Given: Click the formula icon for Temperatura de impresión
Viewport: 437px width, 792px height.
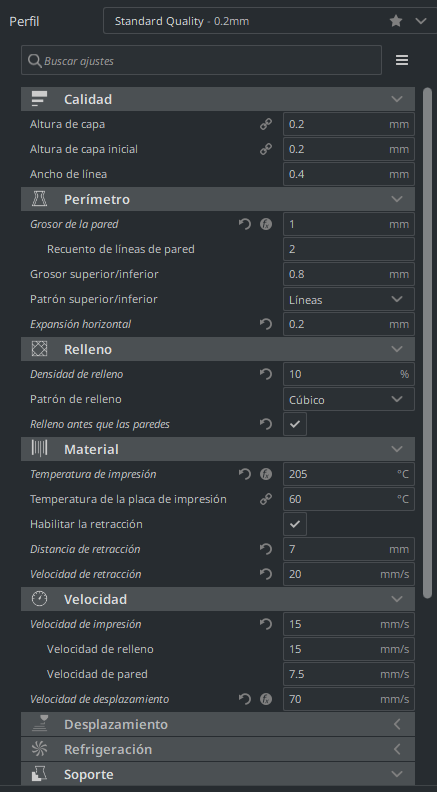Looking at the screenshot, I should tap(266, 474).
